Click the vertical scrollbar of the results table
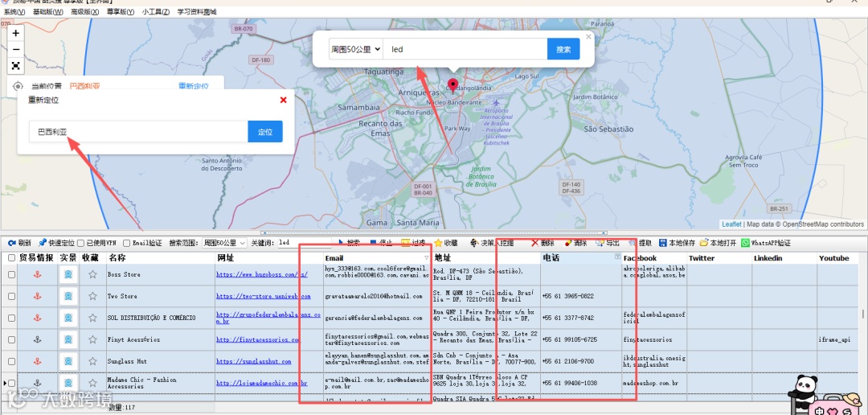The image size is (868, 415). point(863,314)
